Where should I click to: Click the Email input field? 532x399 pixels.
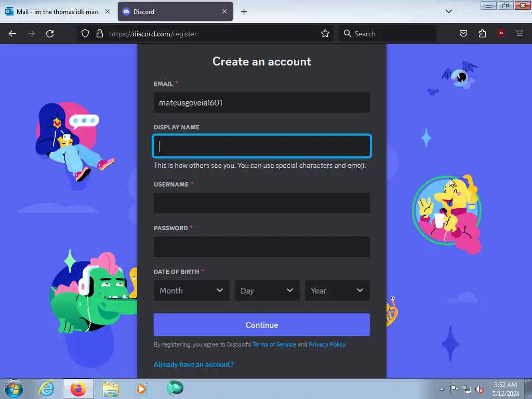[262, 102]
